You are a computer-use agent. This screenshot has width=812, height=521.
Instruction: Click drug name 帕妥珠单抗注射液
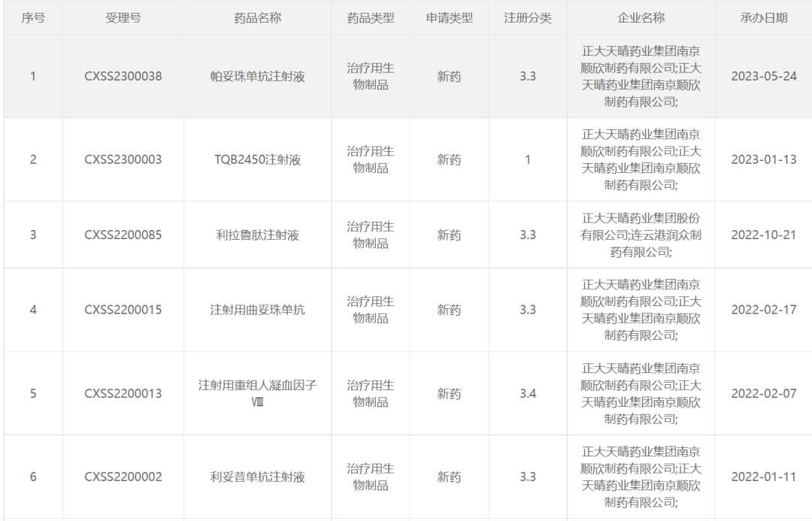click(257, 76)
